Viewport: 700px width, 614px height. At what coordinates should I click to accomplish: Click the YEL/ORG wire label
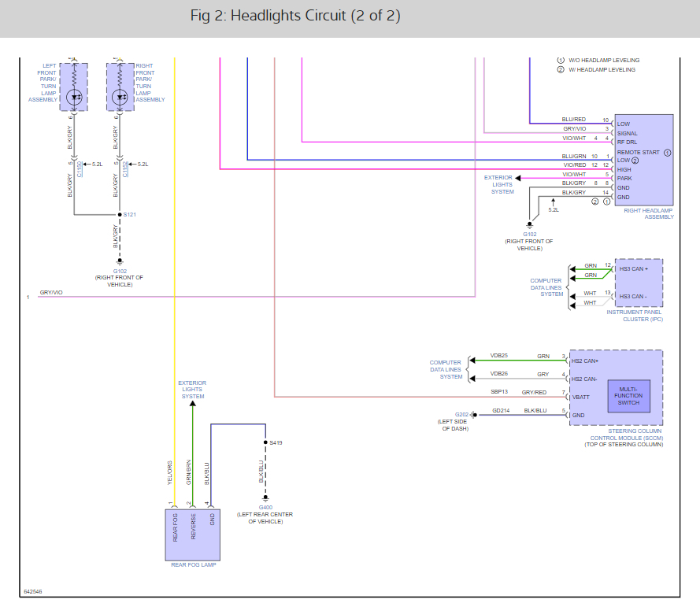click(169, 473)
